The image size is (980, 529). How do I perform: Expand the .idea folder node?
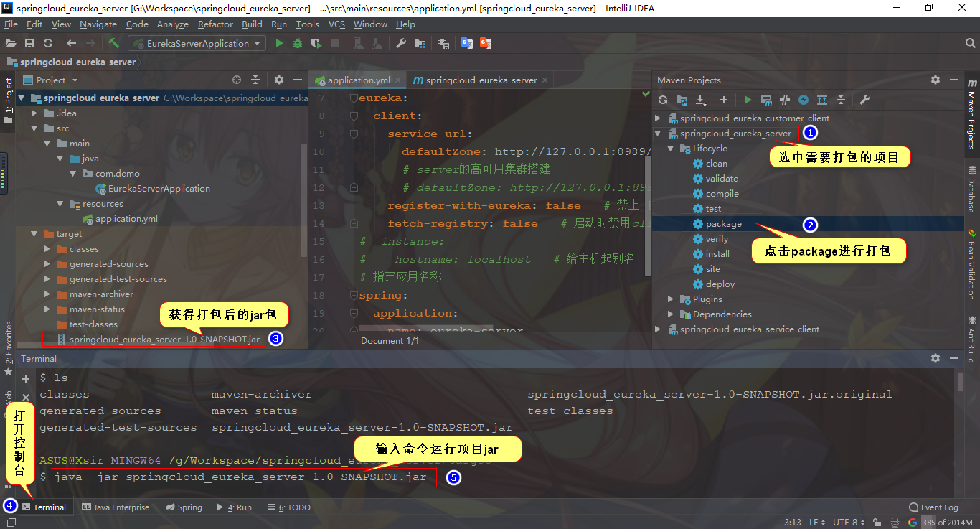(35, 113)
